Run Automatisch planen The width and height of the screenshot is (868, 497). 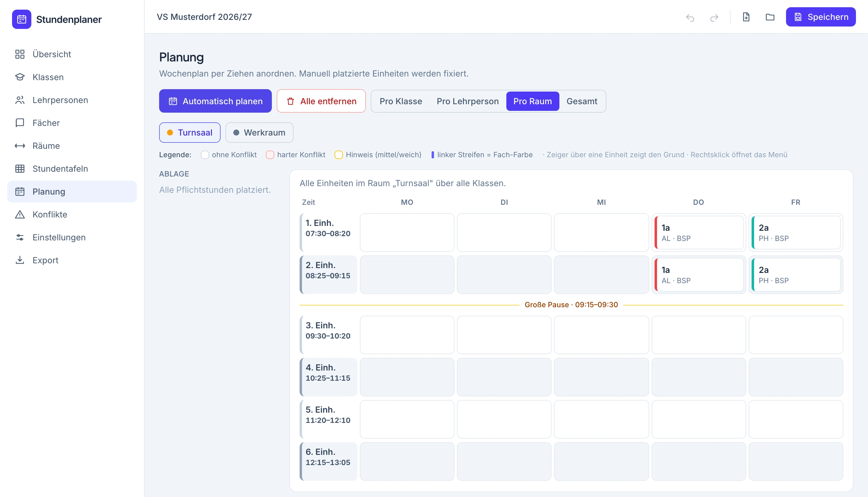click(215, 101)
